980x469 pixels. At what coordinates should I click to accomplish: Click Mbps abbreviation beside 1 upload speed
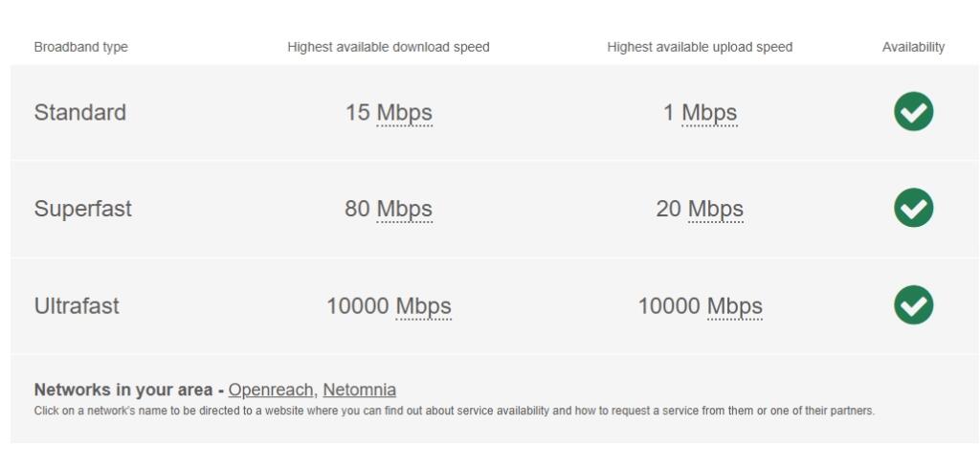coord(709,113)
